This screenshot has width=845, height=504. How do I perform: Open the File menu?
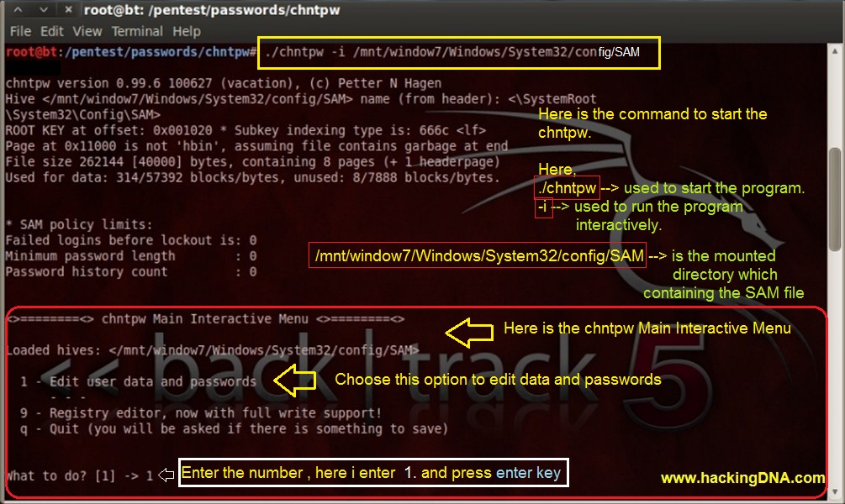click(19, 31)
